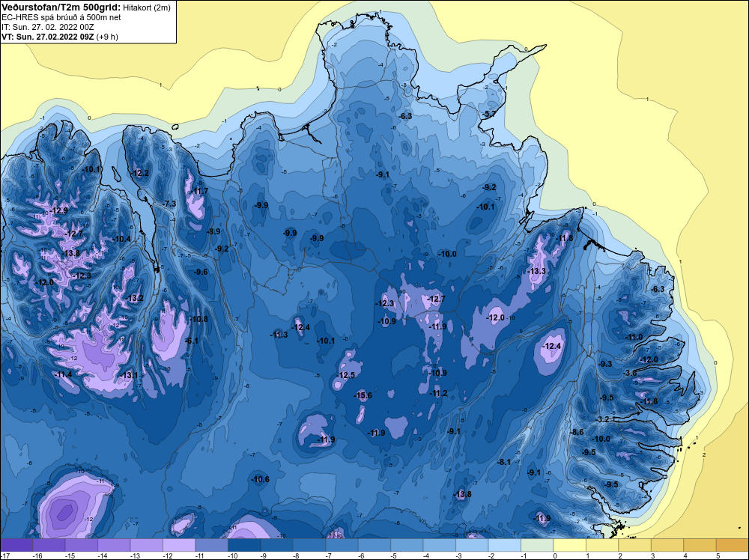Click the initial time 'IT: Sun. 27. 02. 2022 00Z'

(x=47, y=27)
